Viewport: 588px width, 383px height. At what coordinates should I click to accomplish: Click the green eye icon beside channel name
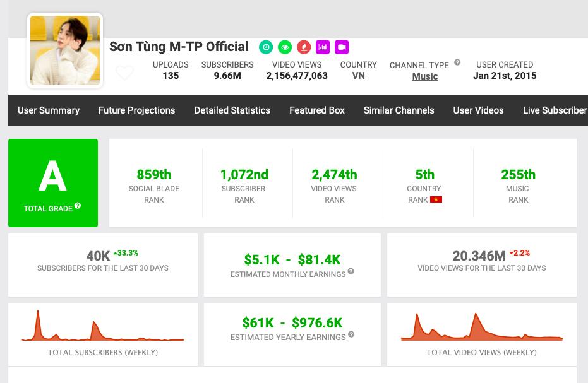click(x=285, y=47)
